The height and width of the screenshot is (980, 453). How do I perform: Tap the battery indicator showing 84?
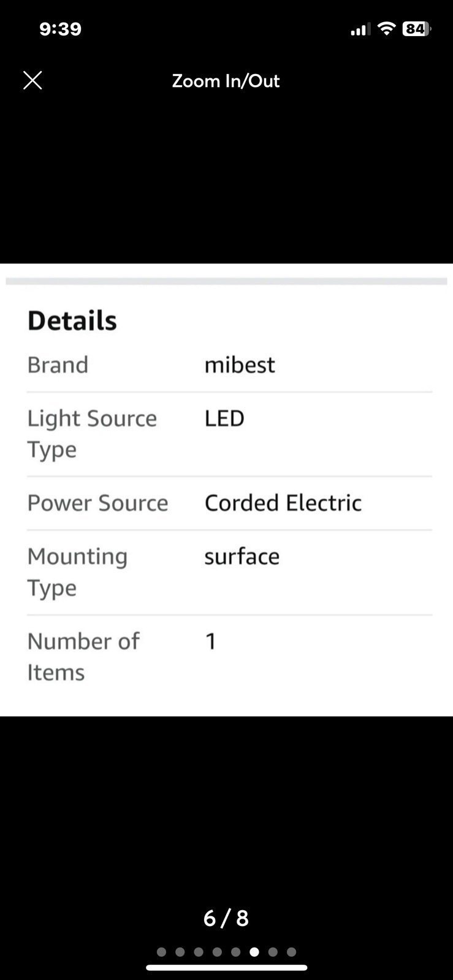click(416, 29)
